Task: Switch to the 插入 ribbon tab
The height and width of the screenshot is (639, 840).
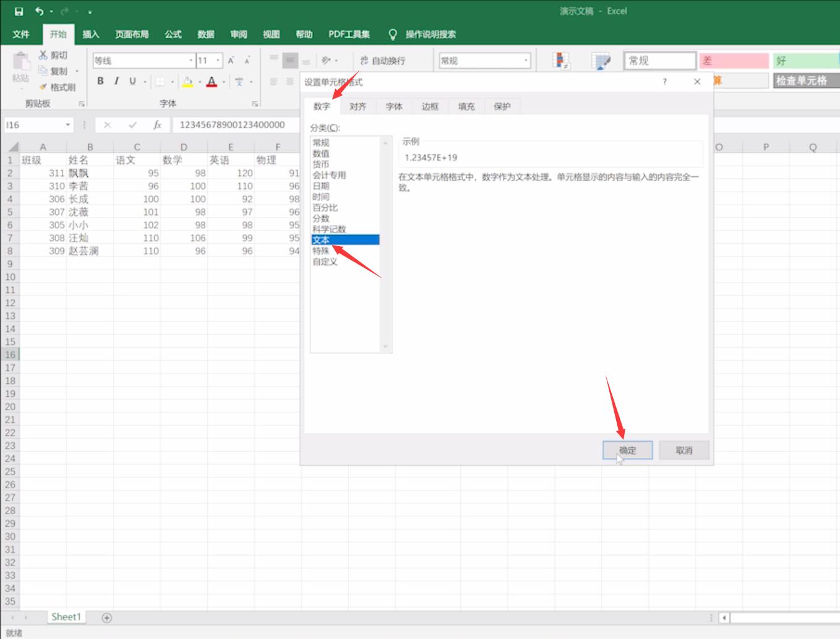Action: click(91, 34)
